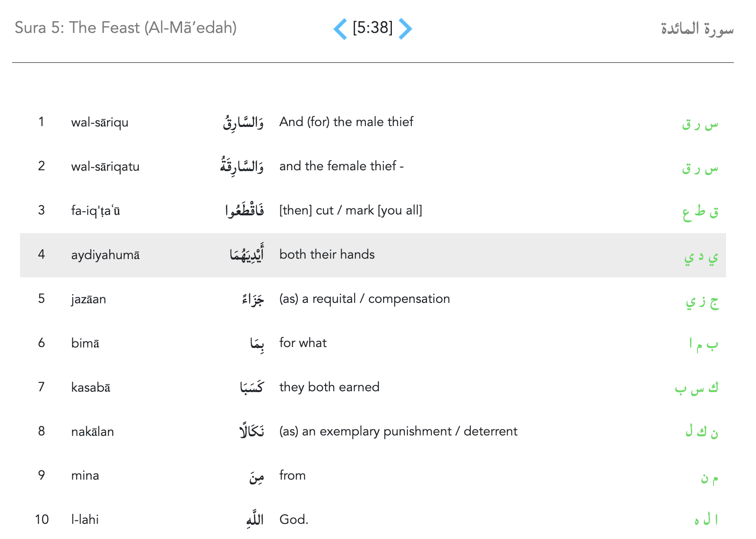Select translation 'they both earned'
The image size is (756, 539).
pos(329,387)
